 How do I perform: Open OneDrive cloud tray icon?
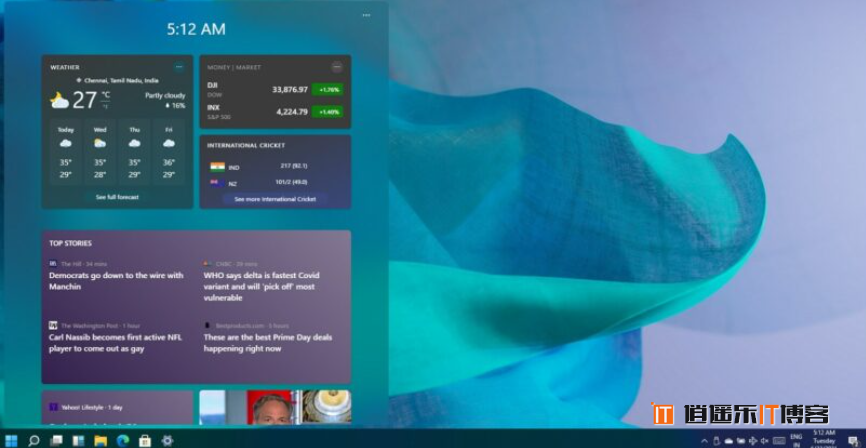[x=729, y=441]
